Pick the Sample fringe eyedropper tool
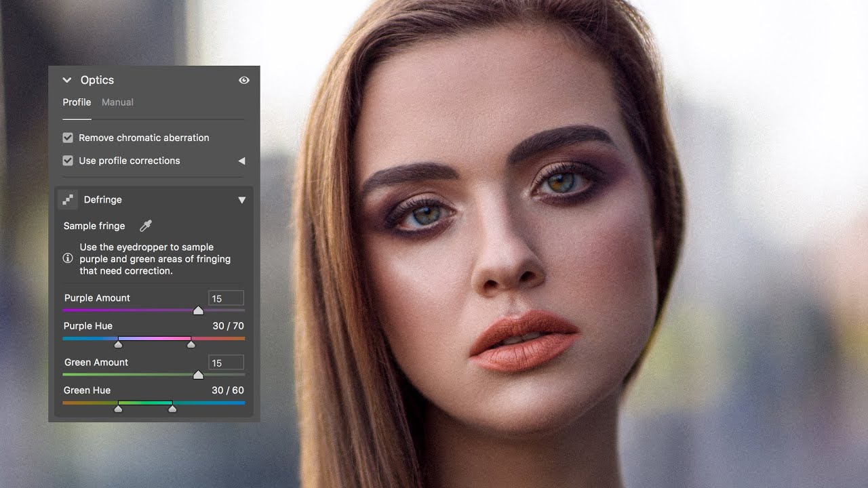The width and height of the screenshot is (868, 488). pos(146,226)
